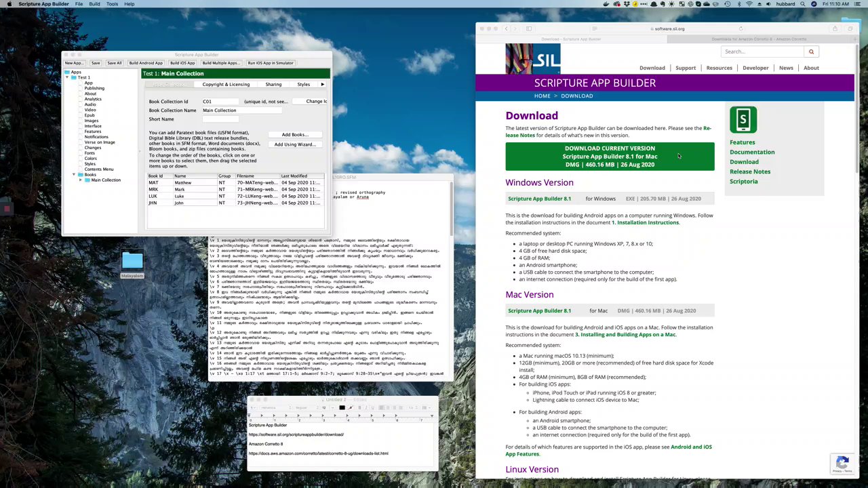Click the green Download Current Version button
The width and height of the screenshot is (868, 488).
tap(610, 157)
